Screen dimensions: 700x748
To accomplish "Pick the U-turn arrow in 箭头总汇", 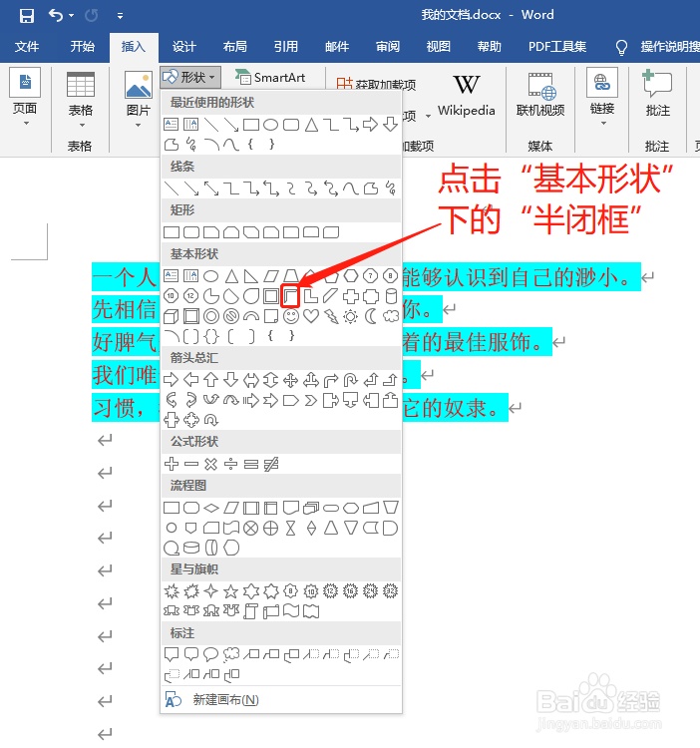I will 350,380.
